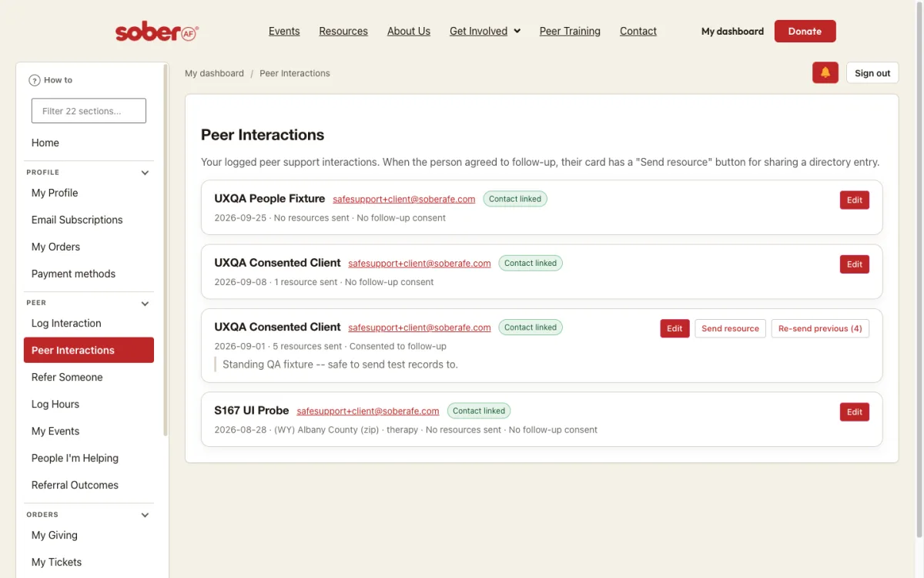The height and width of the screenshot is (578, 924).
Task: Open My Profile in sidebar
Action: (89, 193)
